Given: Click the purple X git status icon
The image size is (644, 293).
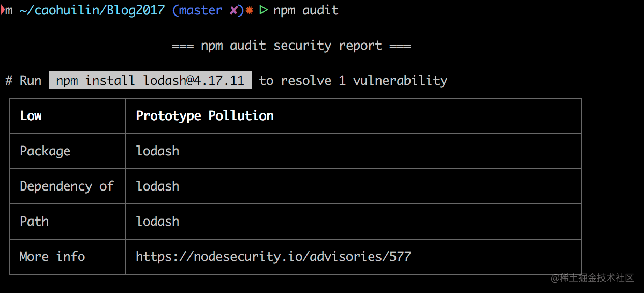Looking at the screenshot, I should pyautogui.click(x=234, y=10).
